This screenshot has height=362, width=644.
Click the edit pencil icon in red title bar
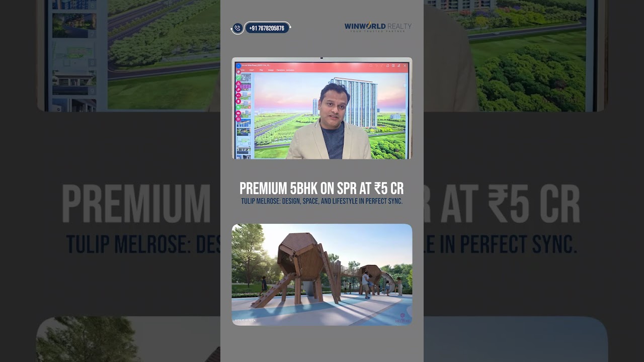pos(398,65)
